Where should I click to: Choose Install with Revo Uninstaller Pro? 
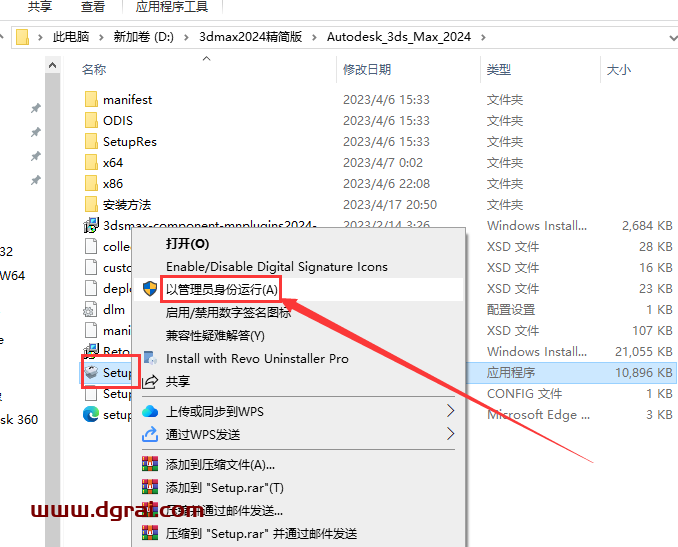257,358
